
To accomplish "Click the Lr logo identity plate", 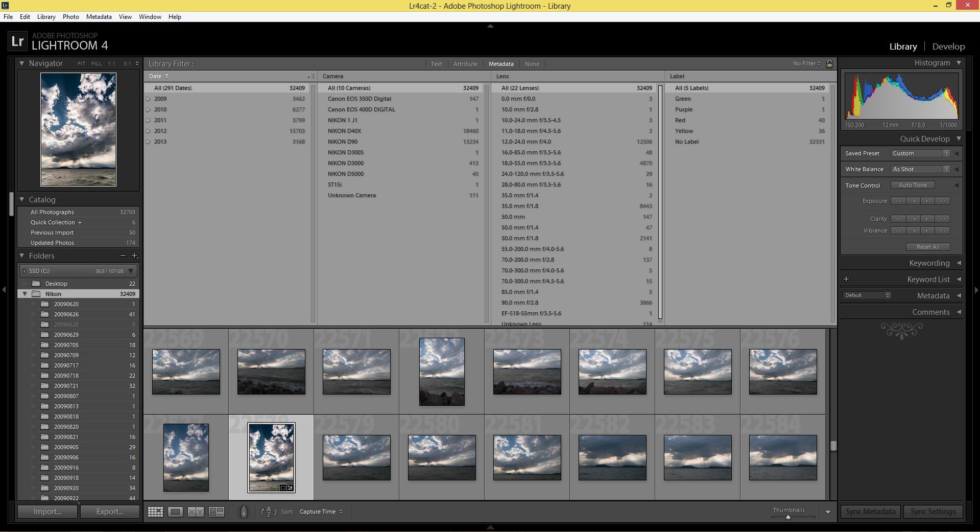I will [17, 41].
